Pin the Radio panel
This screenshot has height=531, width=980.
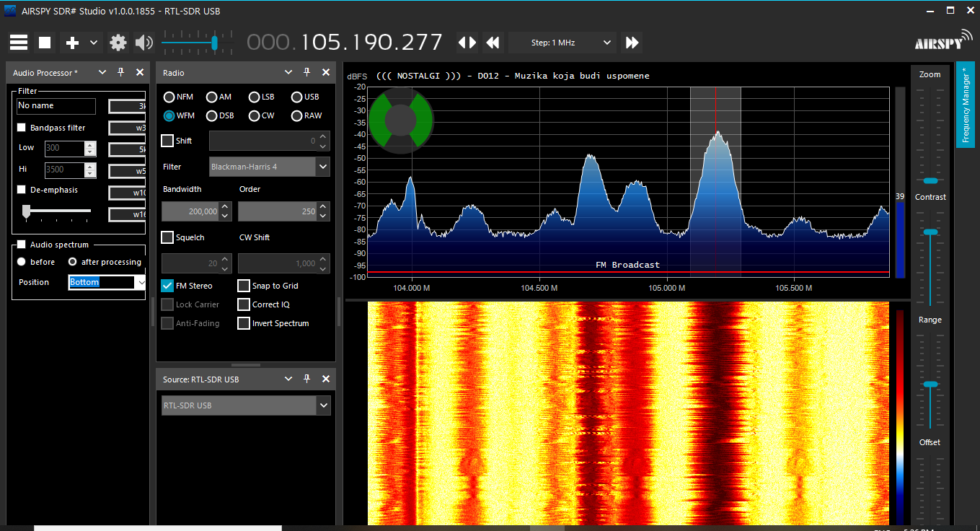coord(306,72)
